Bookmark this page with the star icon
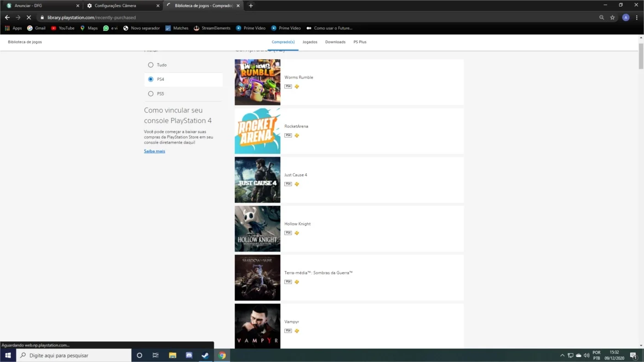Image resolution: width=644 pixels, height=362 pixels. [612, 17]
